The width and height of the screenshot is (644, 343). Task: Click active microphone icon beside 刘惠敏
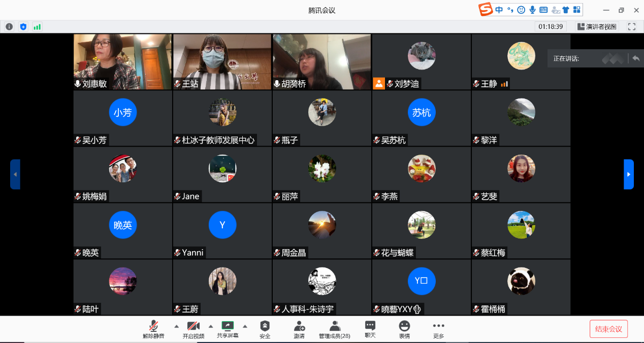[x=78, y=84]
